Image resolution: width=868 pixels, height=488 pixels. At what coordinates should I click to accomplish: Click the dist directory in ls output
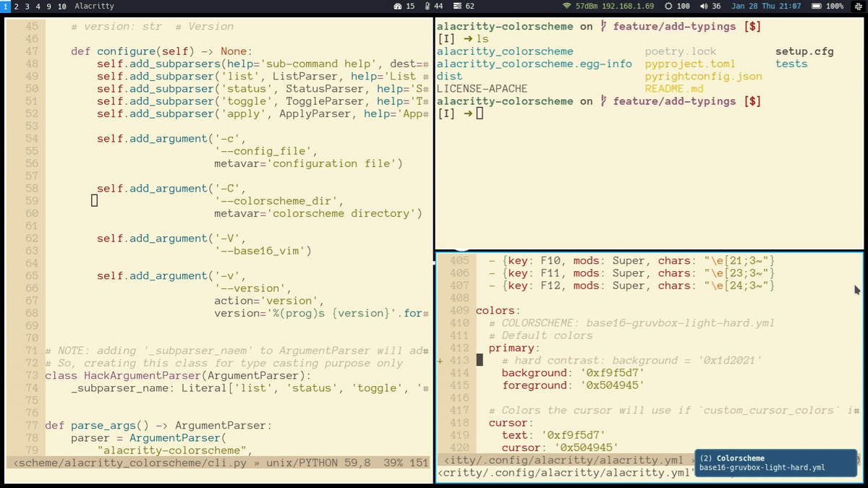tap(450, 76)
